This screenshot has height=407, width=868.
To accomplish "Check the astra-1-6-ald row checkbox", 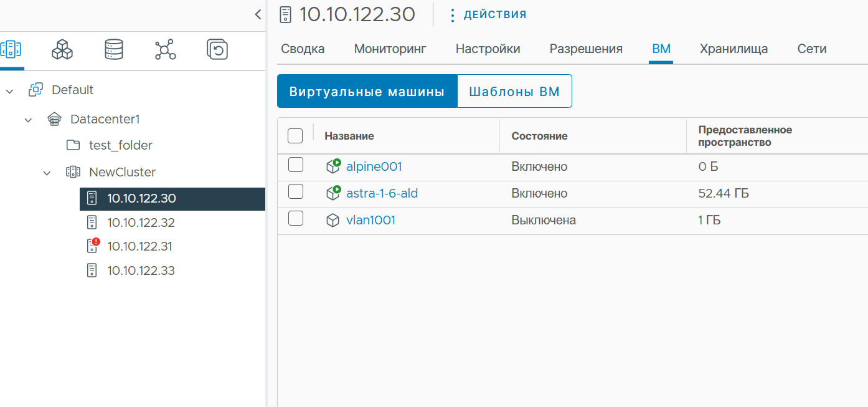I will 296,192.
